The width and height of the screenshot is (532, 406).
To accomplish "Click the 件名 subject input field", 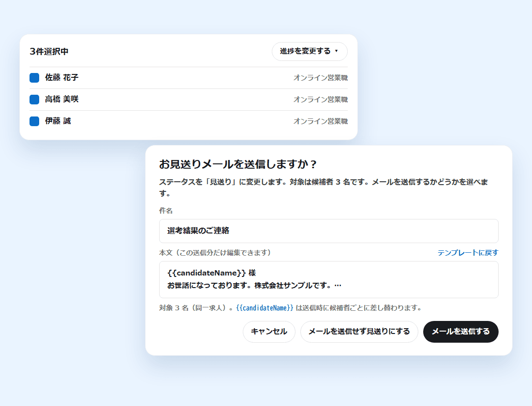I will 328,231.
